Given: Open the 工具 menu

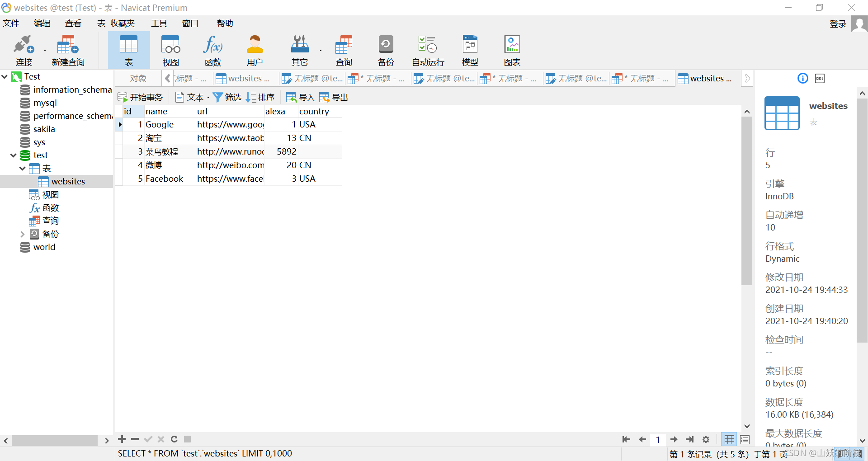Looking at the screenshot, I should [x=159, y=24].
